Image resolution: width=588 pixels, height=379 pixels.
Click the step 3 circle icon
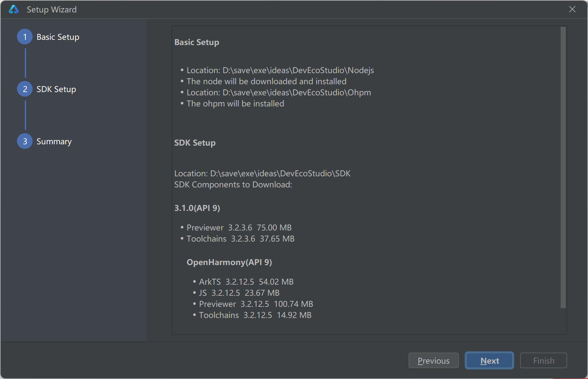(x=25, y=141)
